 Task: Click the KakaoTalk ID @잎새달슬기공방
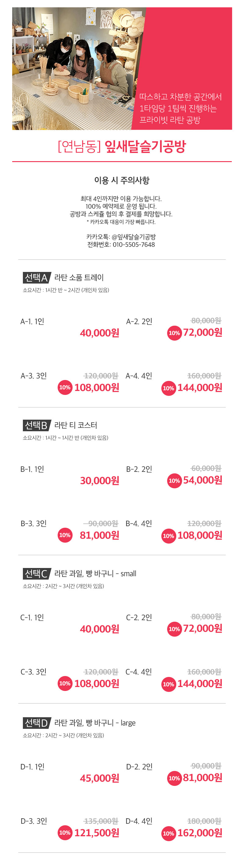(134, 237)
